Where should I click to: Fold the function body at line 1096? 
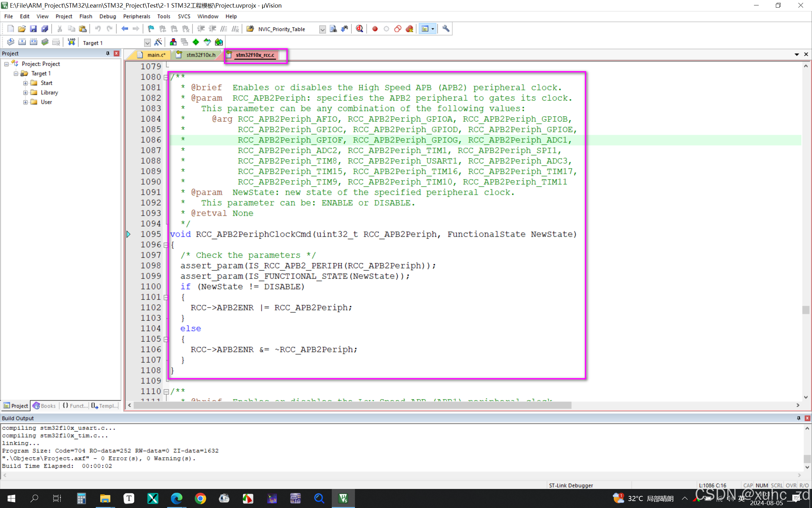coord(166,245)
